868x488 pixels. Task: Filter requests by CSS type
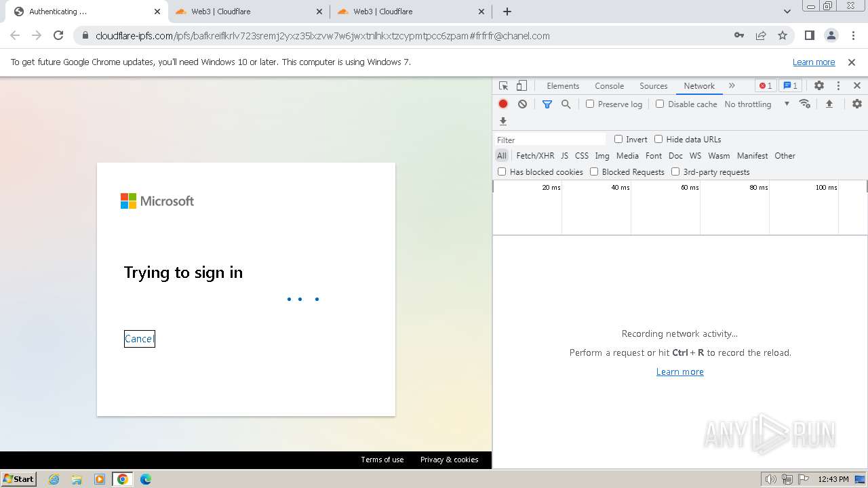click(582, 156)
